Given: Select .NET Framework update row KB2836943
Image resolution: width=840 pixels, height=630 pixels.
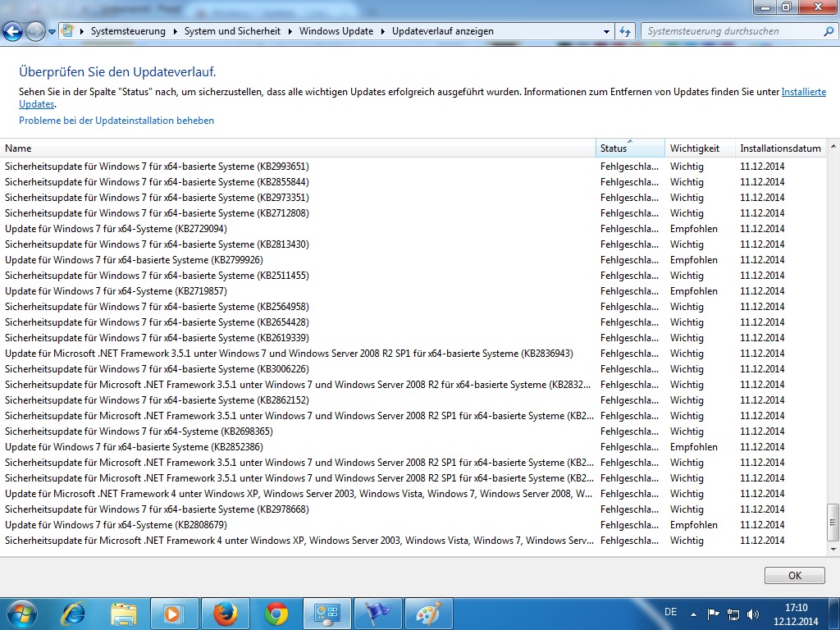Looking at the screenshot, I should tap(413, 354).
